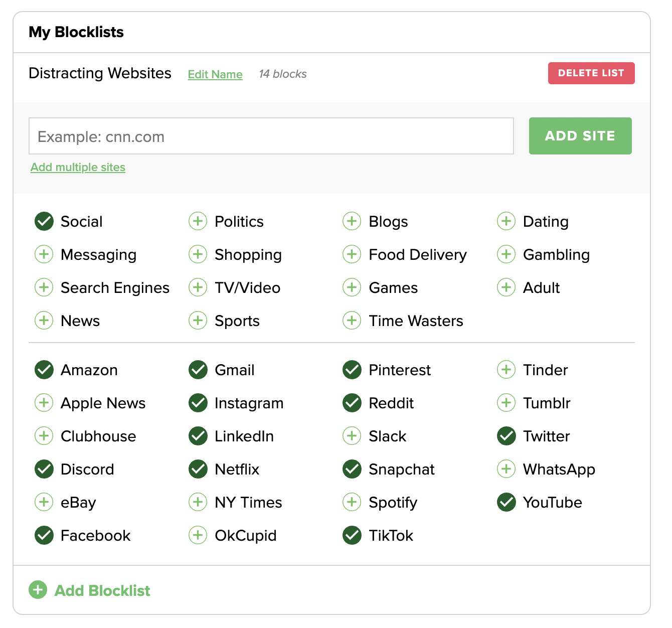Click the plus icon next to Apple News
Image resolution: width=672 pixels, height=628 pixels.
click(x=44, y=403)
